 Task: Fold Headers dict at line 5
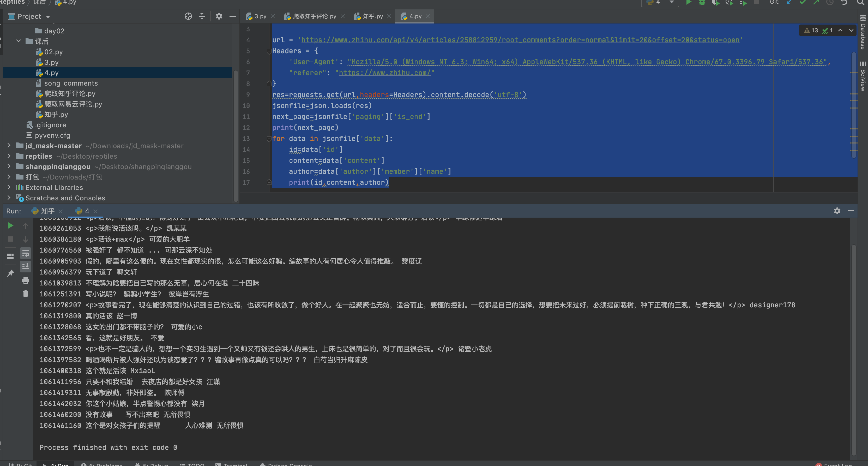[269, 51]
